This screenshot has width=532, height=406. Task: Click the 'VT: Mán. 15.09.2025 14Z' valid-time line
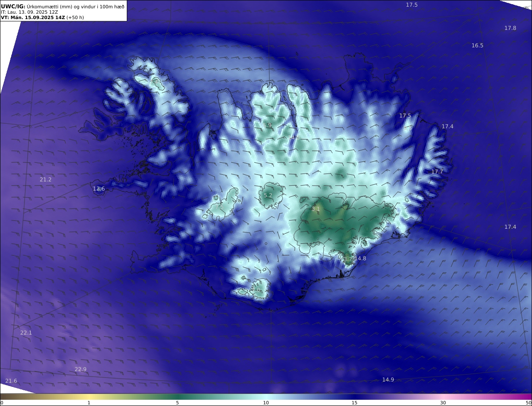(33, 18)
